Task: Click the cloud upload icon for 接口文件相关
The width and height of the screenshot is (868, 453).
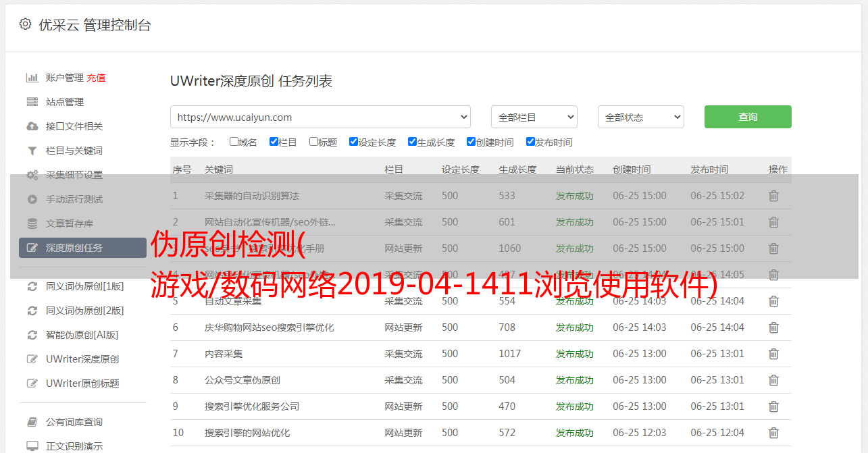Action: (32, 126)
